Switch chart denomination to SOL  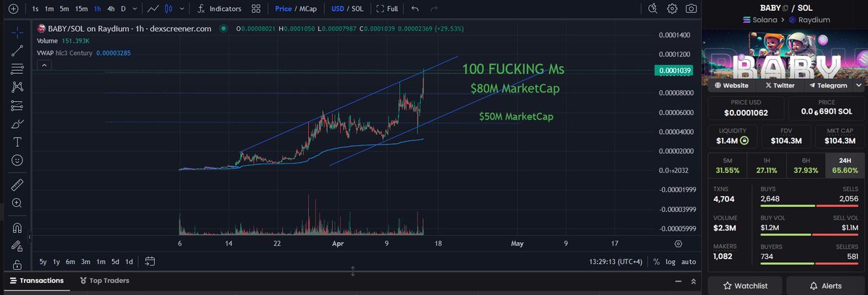pyautogui.click(x=357, y=9)
